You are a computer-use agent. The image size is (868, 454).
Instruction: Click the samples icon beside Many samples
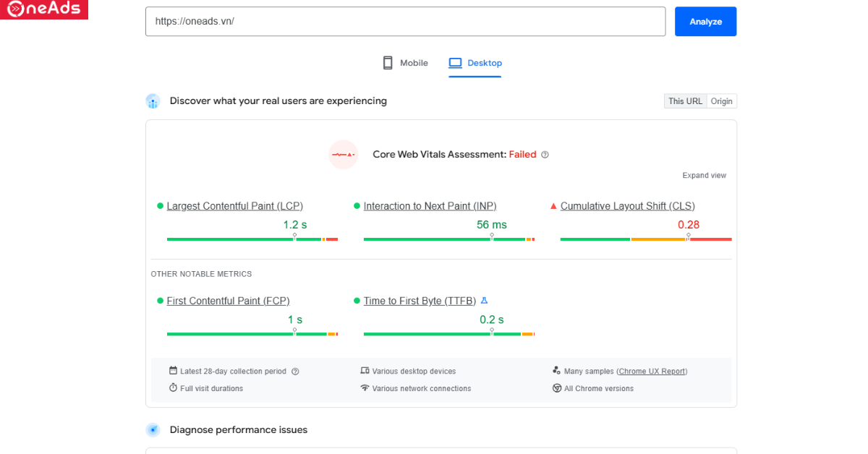pos(557,371)
